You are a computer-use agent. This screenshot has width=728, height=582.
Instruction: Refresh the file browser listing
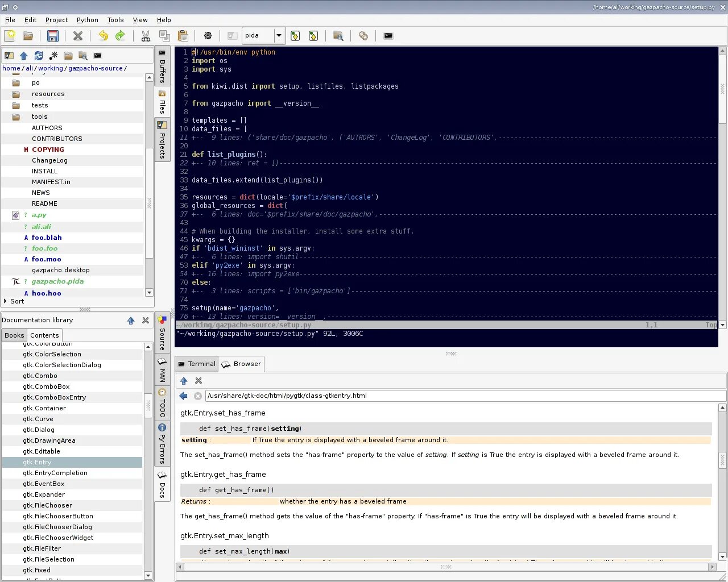click(x=38, y=56)
